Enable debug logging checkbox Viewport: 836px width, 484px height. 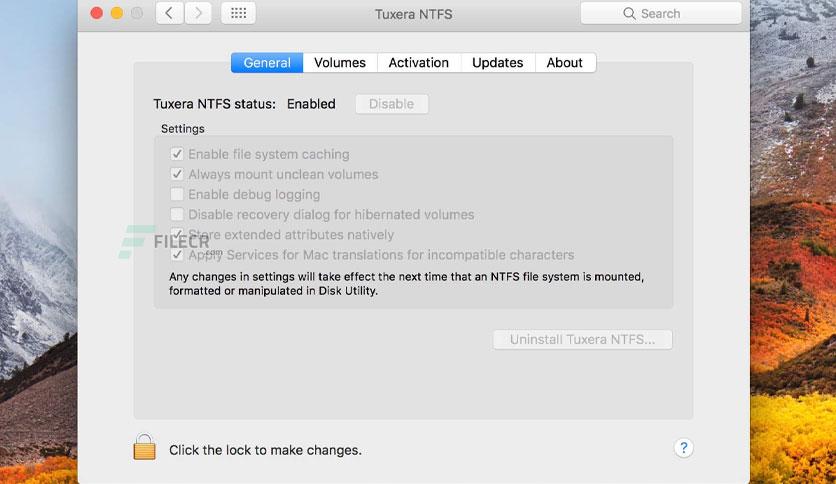click(177, 195)
